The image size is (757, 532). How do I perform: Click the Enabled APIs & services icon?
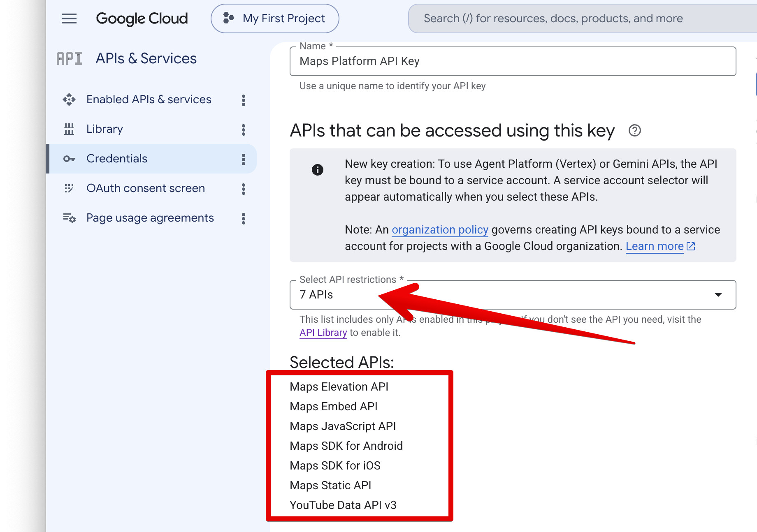pos(69,99)
